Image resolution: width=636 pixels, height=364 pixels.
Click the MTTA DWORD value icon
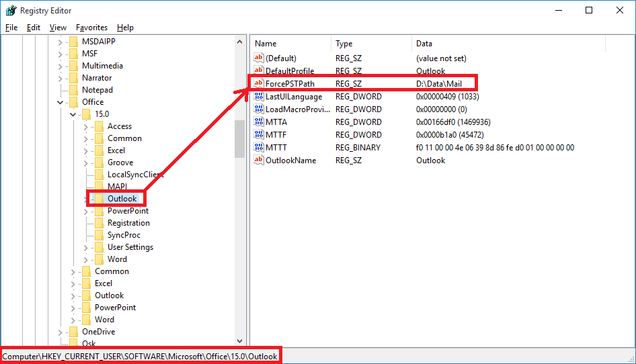[x=258, y=122]
